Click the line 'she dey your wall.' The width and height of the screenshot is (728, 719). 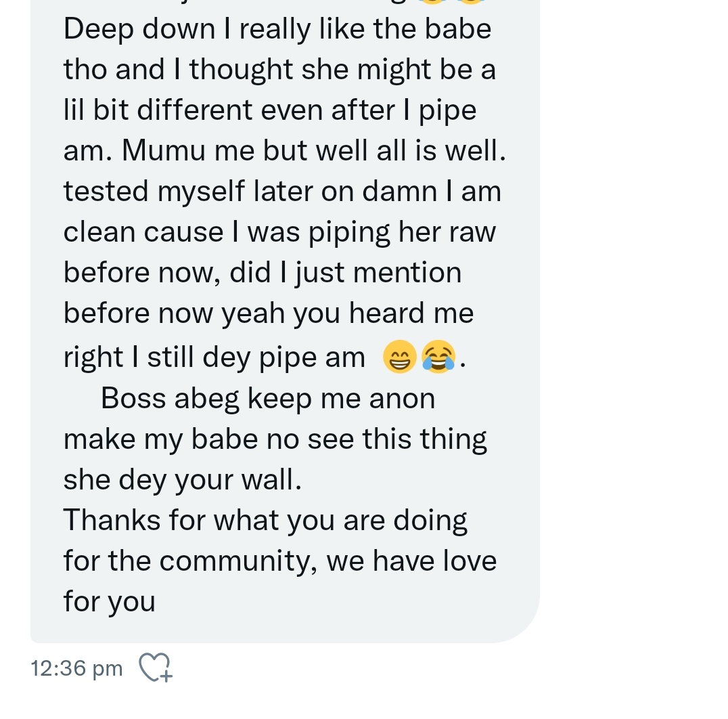[x=183, y=480]
